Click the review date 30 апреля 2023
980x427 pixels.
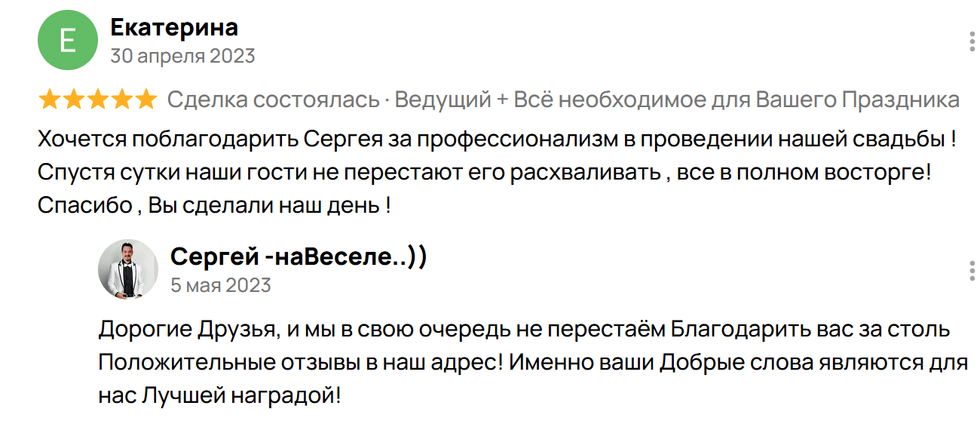click(x=182, y=56)
